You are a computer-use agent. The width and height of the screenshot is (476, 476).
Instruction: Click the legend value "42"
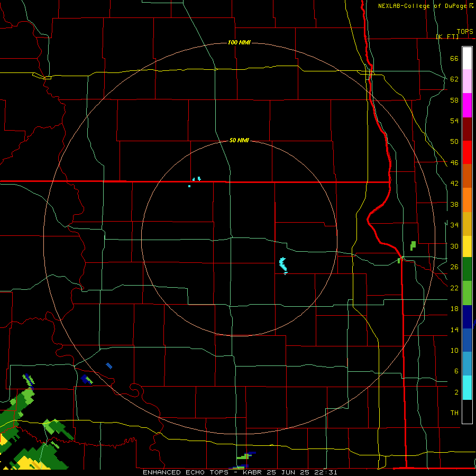pyautogui.click(x=454, y=184)
